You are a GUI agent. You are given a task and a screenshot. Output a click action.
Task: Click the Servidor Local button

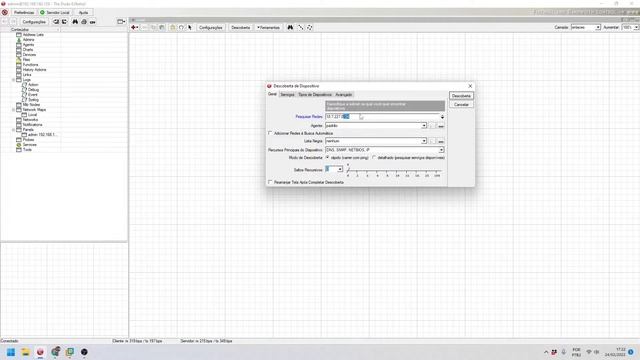55,12
